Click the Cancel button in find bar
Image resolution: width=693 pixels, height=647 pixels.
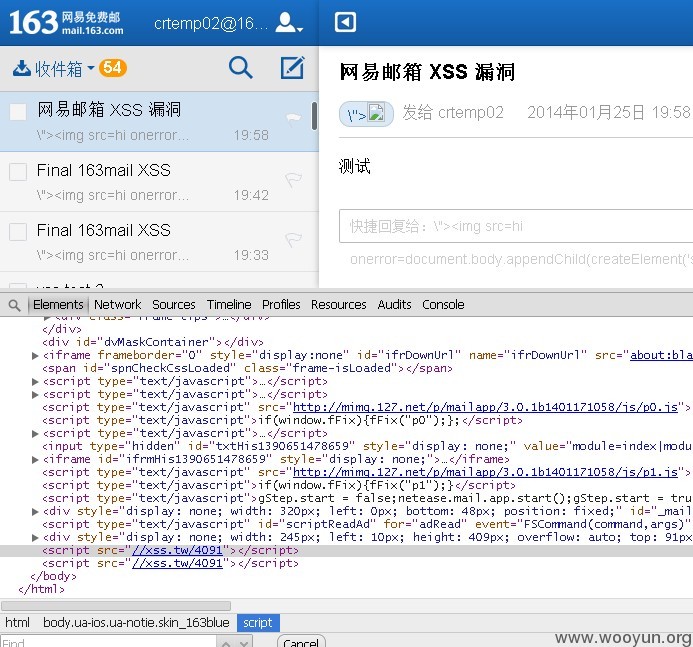pyautogui.click(x=301, y=641)
